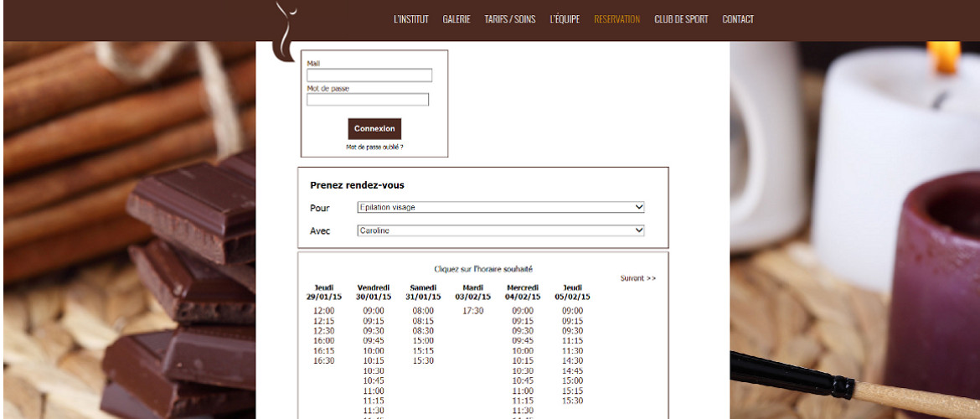Image resolution: width=980 pixels, height=419 pixels.
Task: Open the 'Mot de passe oublié ?' link
Action: click(x=374, y=147)
